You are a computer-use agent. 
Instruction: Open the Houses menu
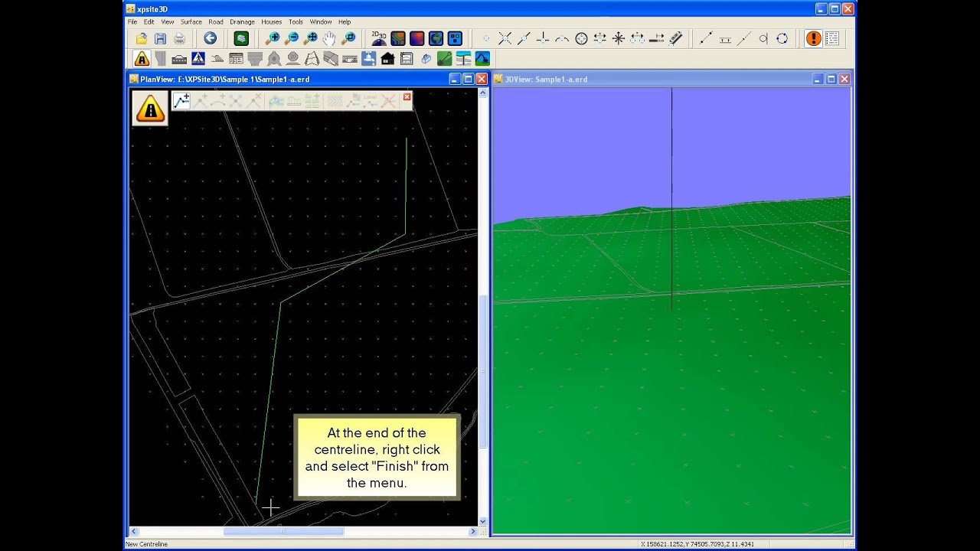pyautogui.click(x=271, y=22)
